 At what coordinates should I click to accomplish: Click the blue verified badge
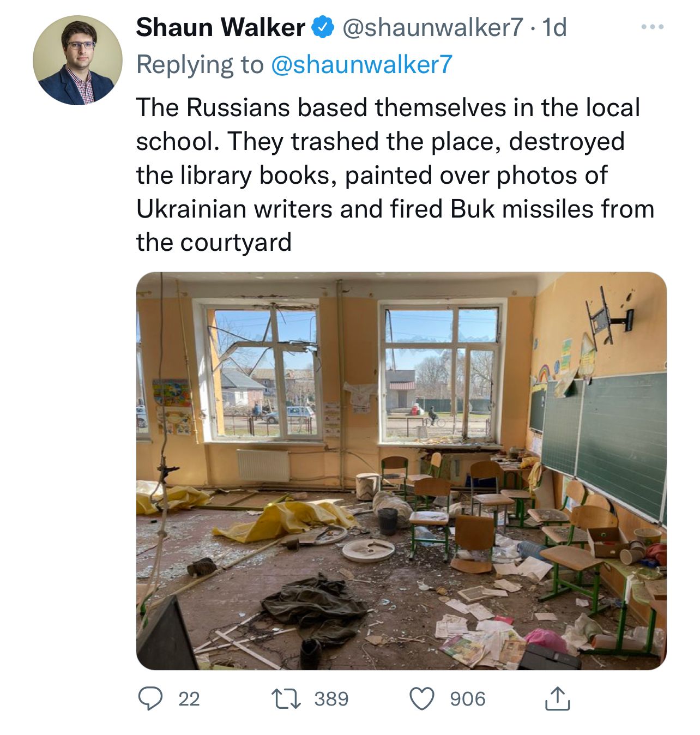323,27
